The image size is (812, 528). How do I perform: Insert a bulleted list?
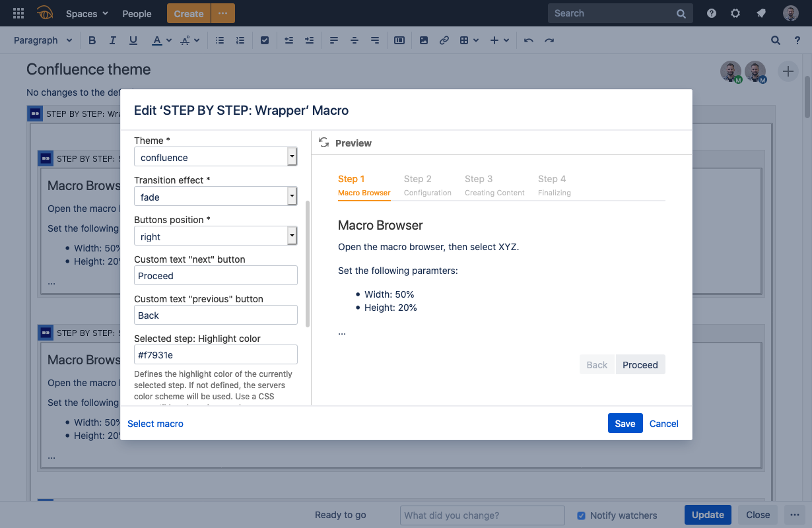tap(219, 40)
